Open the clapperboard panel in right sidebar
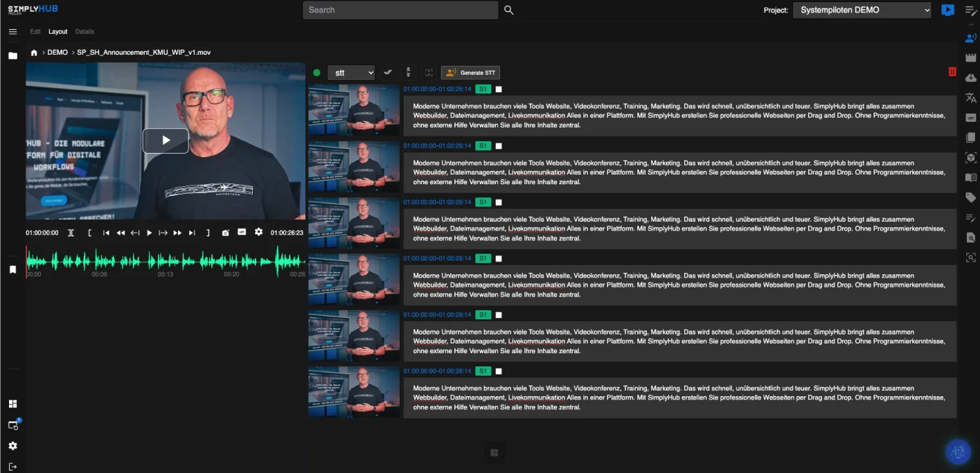The height and width of the screenshot is (473, 980). [x=971, y=58]
